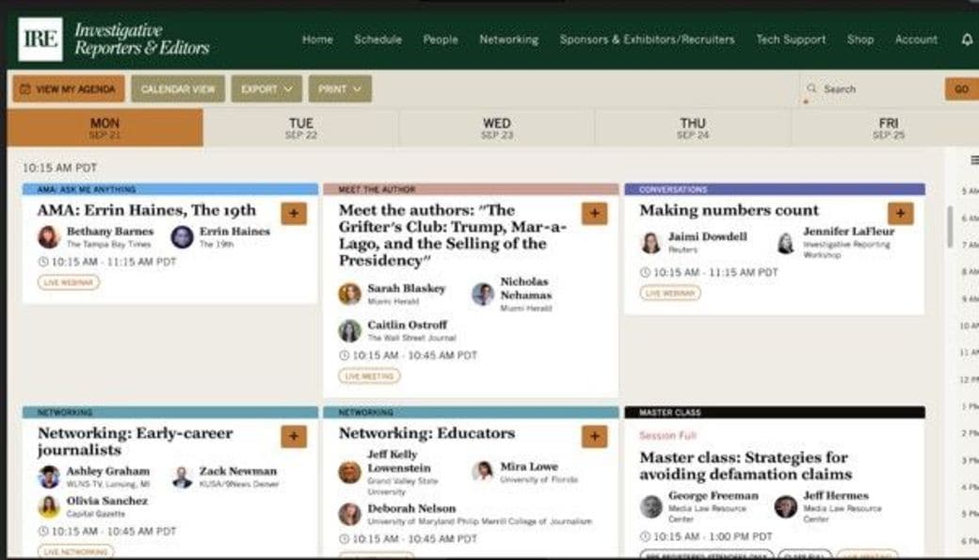Open George Freeman avatar
Image resolution: width=979 pixels, height=560 pixels.
coord(650,506)
